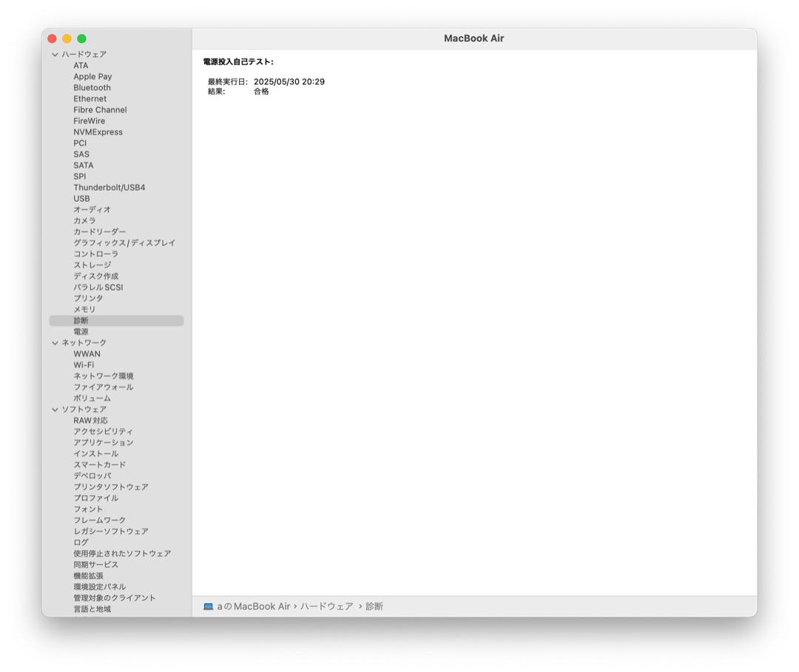Open プリンタ in the hardware list
Viewport: 799px width, 672px height.
click(88, 299)
